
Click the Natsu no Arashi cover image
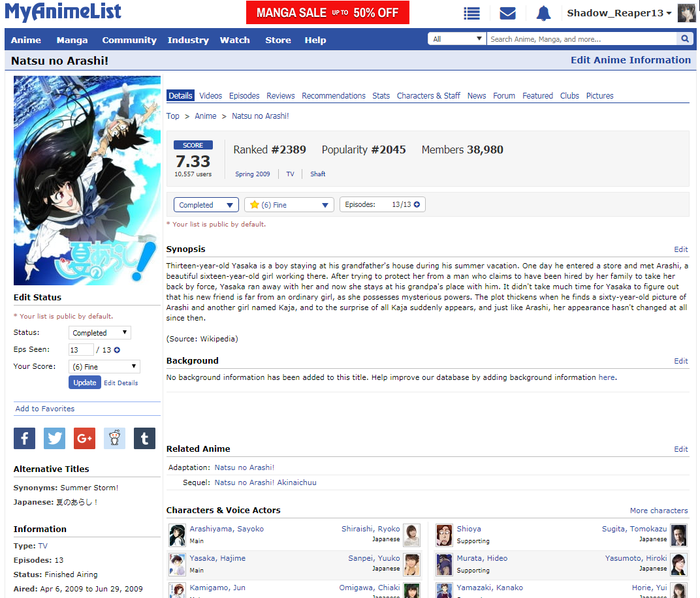point(87,180)
